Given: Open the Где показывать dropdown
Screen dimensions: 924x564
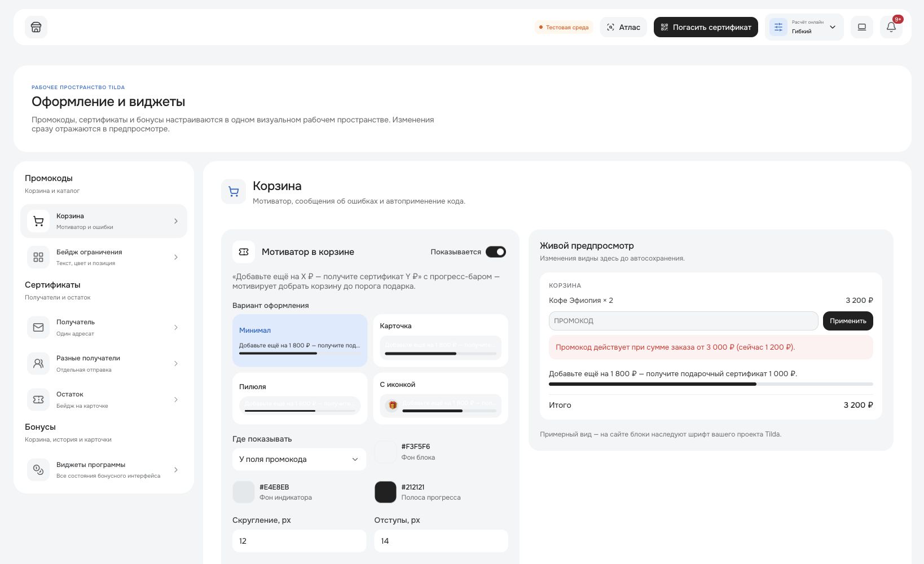Looking at the screenshot, I should coord(300,459).
